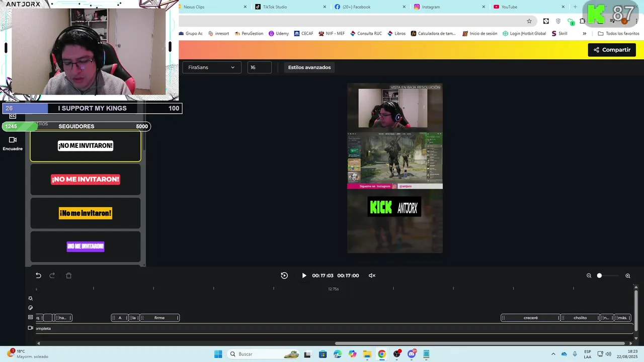
Task: Restart playback with the replay icon
Action: coord(284,276)
